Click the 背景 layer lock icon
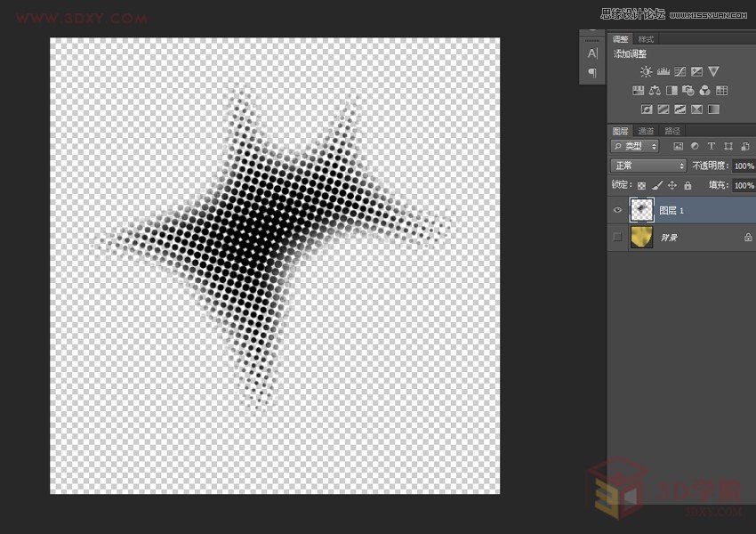This screenshot has height=534, width=756. pyautogui.click(x=748, y=237)
